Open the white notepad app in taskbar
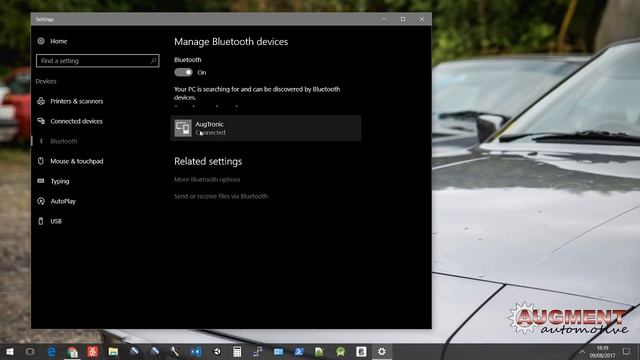The height and width of the screenshot is (360, 640). click(x=361, y=351)
